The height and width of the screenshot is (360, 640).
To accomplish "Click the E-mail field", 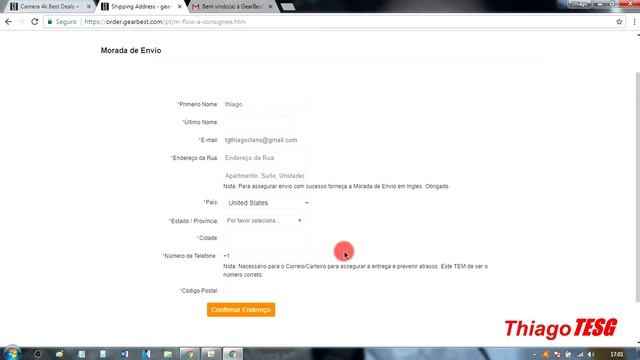I will coord(264,140).
